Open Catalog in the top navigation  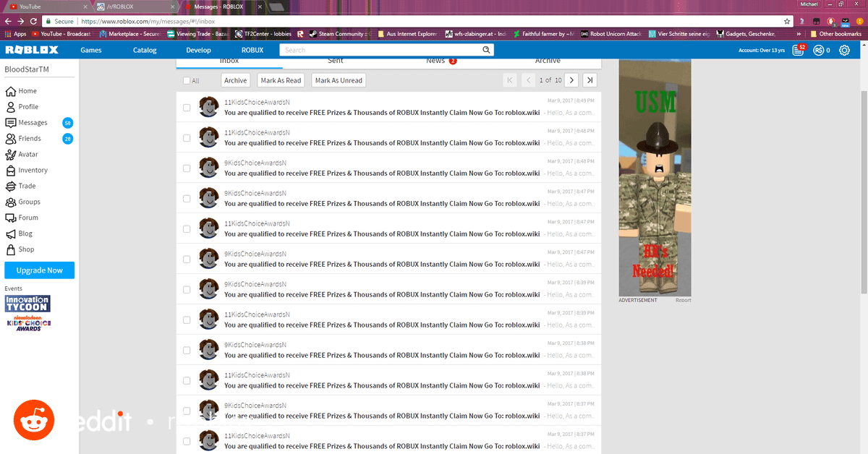pos(145,51)
